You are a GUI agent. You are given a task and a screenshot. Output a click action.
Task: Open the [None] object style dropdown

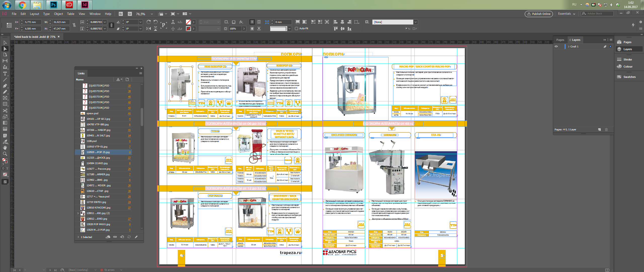[x=415, y=22]
